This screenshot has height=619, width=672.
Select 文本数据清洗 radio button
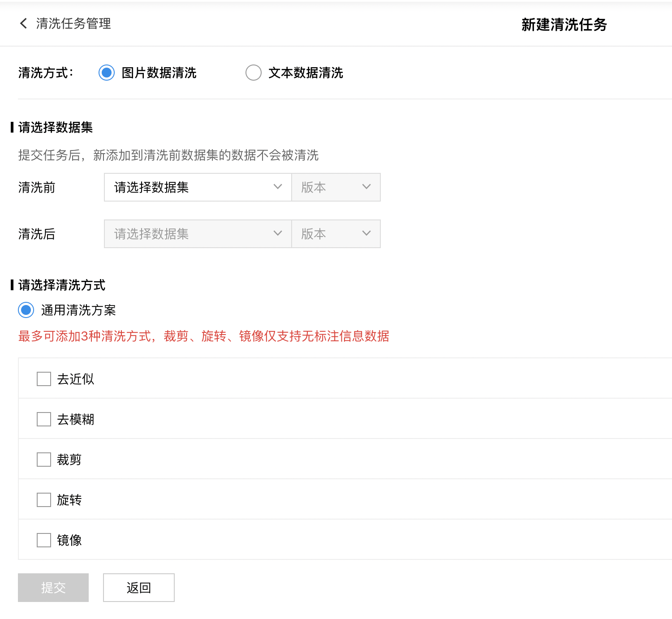[254, 73]
